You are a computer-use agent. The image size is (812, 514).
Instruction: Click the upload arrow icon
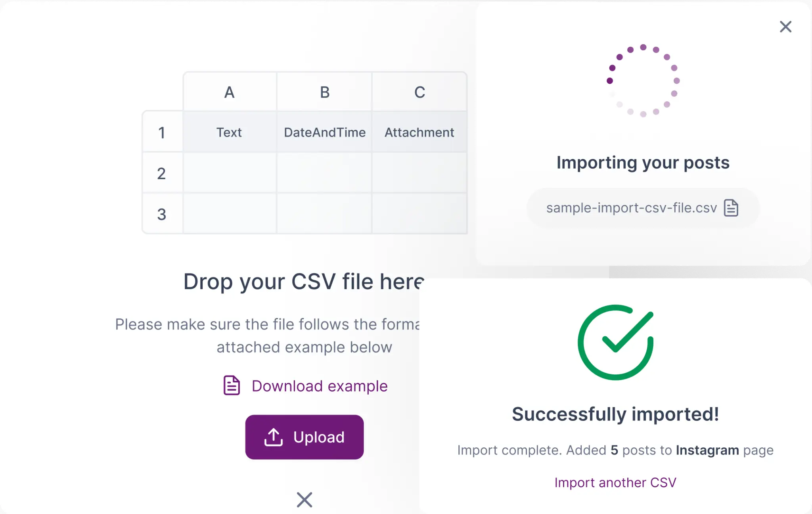(274, 437)
